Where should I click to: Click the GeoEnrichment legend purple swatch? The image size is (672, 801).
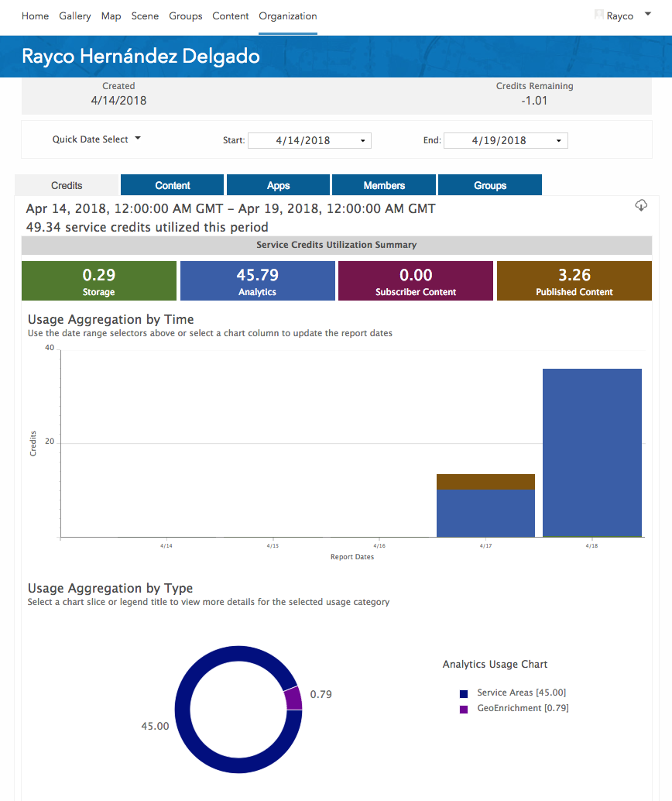[x=464, y=709]
